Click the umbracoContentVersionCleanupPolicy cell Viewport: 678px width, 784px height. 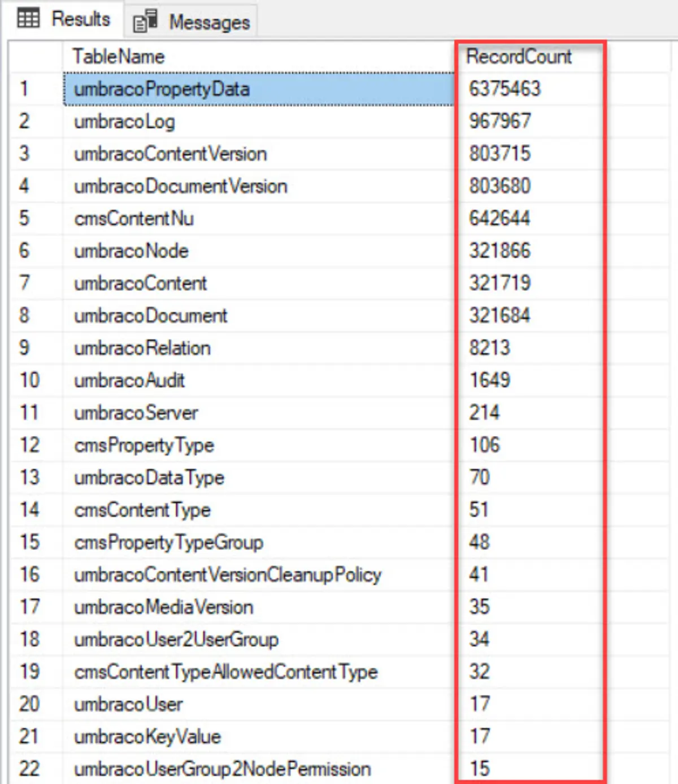click(x=227, y=575)
